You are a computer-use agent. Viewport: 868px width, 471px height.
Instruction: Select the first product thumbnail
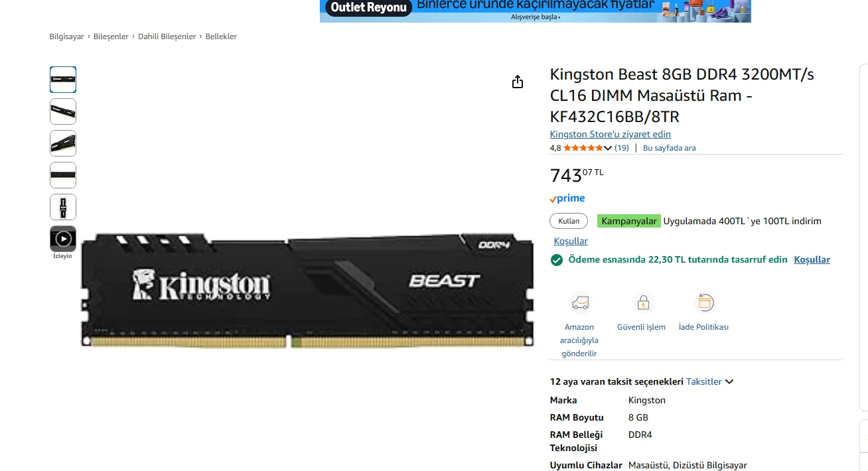click(63, 80)
